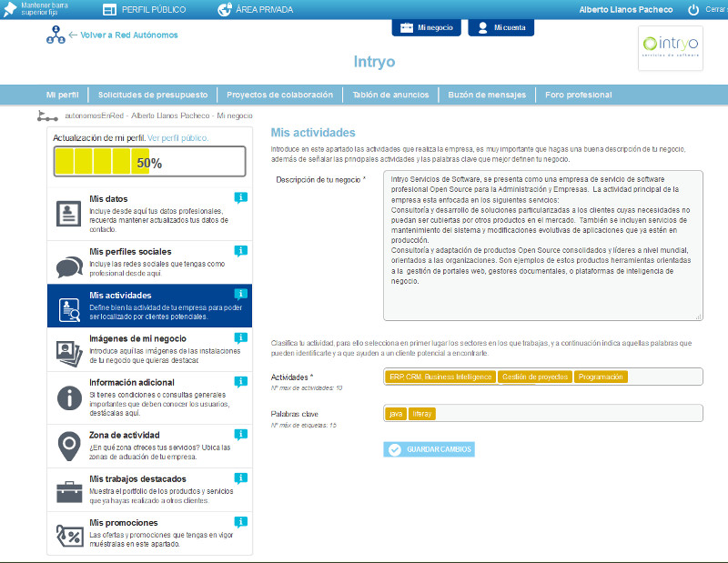Go to Área Privada in top bar
Image resolution: width=728 pixels, height=563 pixels.
[x=258, y=10]
